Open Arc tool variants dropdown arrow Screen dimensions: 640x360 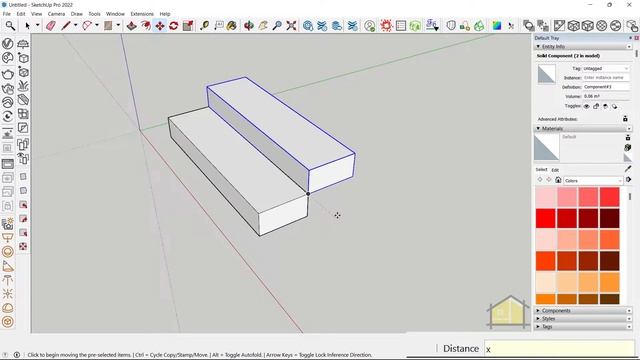[97, 25]
